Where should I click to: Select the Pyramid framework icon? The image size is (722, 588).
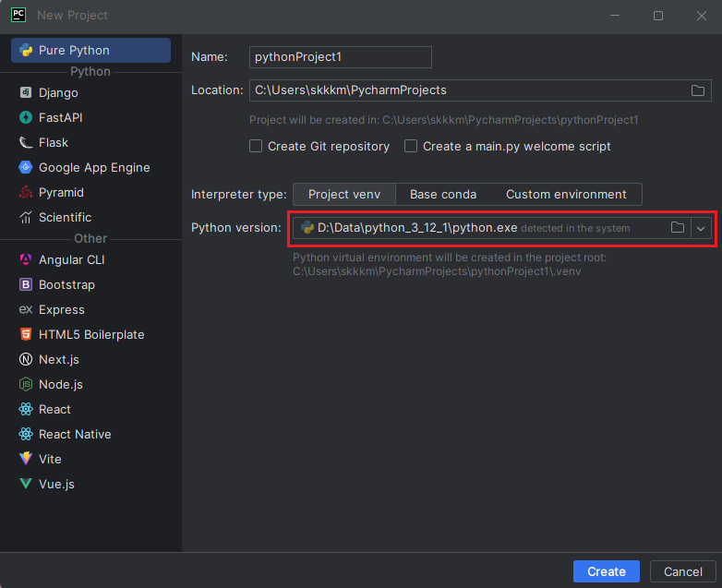click(26, 192)
